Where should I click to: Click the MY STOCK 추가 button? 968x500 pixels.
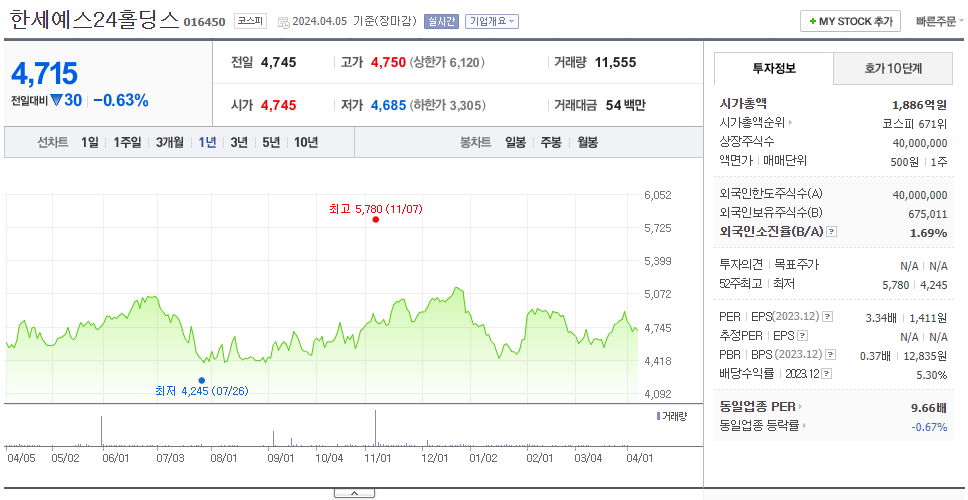pos(851,21)
